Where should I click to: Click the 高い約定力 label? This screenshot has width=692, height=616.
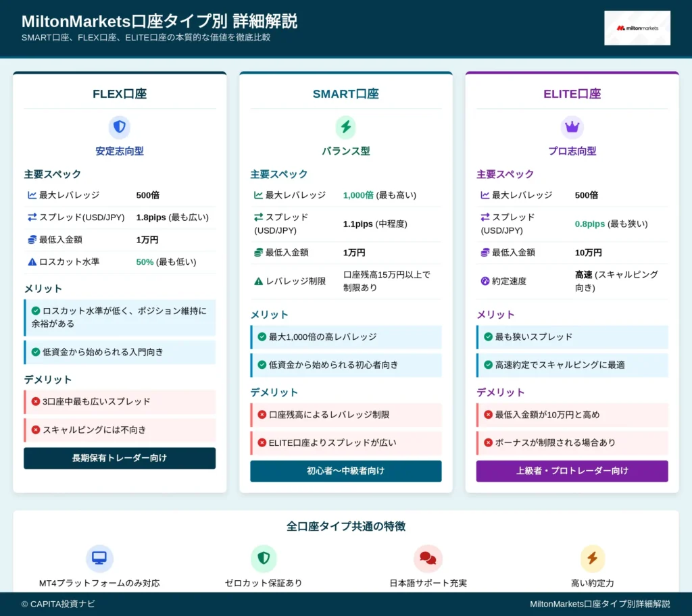tap(592, 583)
